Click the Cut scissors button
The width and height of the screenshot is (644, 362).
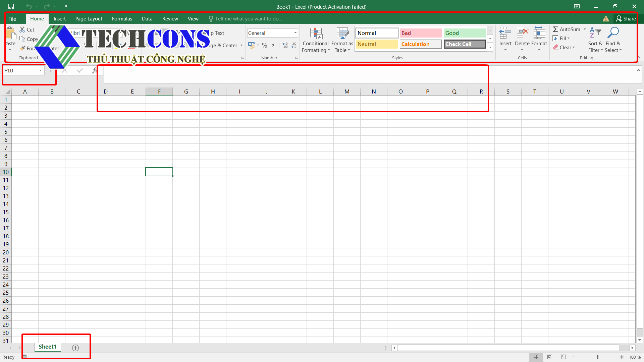tap(27, 30)
